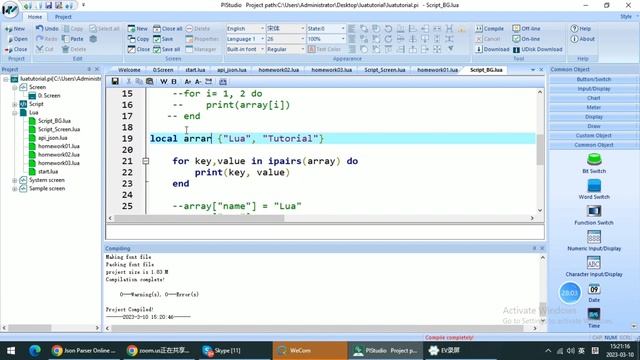Switch to the homework02.lua tab
This screenshot has width=640, height=360.
click(x=278, y=70)
